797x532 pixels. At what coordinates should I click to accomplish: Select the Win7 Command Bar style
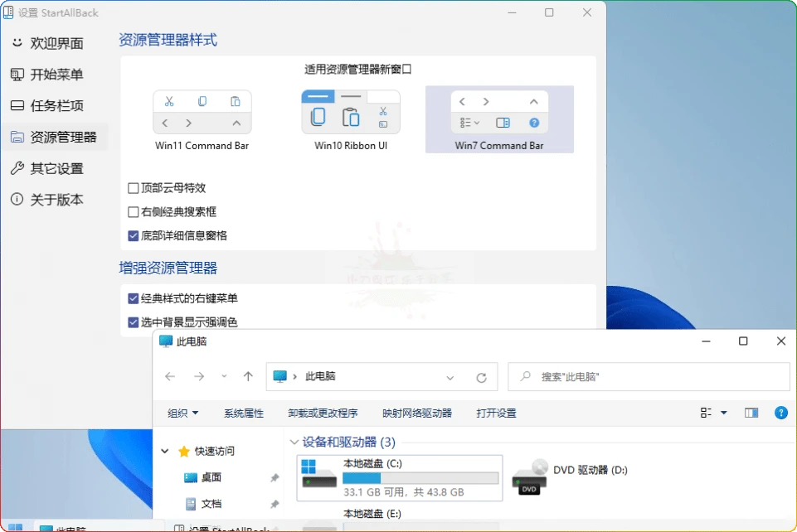[x=498, y=112]
